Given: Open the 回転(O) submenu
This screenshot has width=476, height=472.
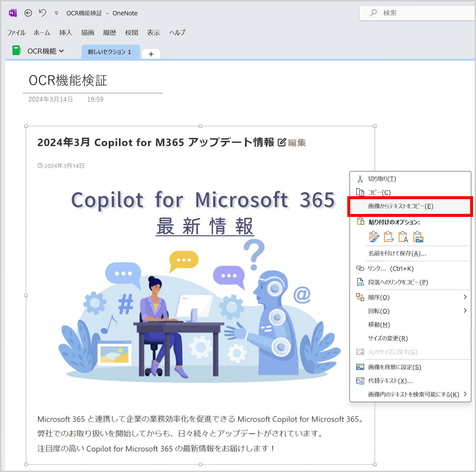Looking at the screenshot, I should tap(465, 311).
